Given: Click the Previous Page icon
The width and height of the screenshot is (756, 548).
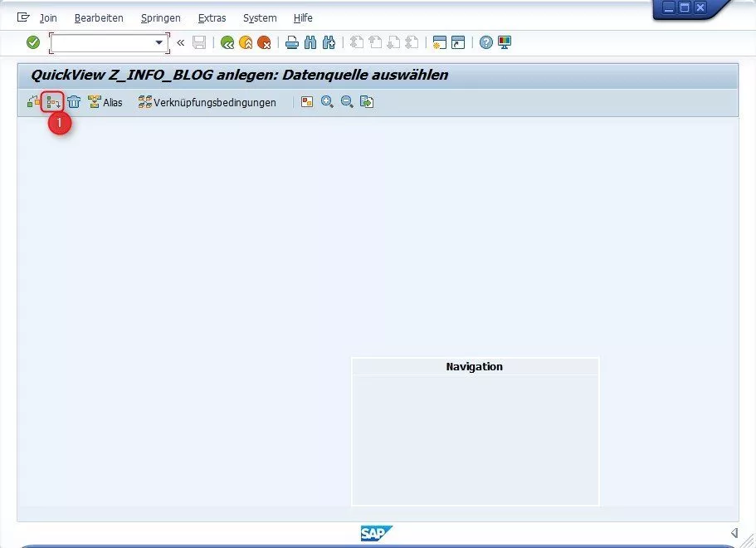Looking at the screenshot, I should [375, 42].
